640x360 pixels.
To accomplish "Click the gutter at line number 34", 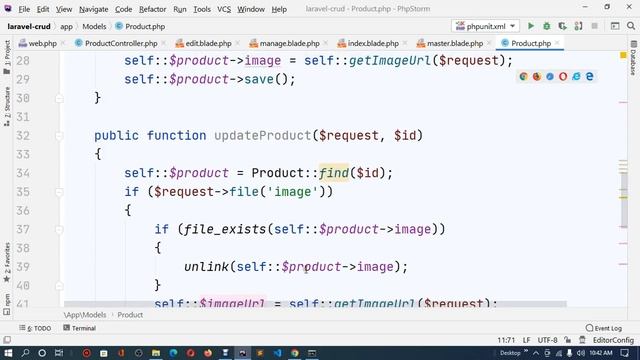I will tap(23, 173).
